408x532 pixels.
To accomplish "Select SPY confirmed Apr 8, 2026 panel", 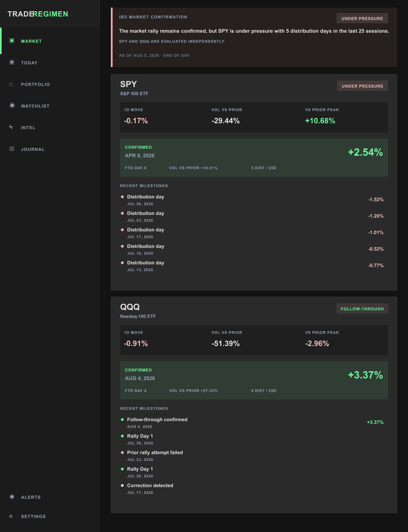I will (254, 158).
